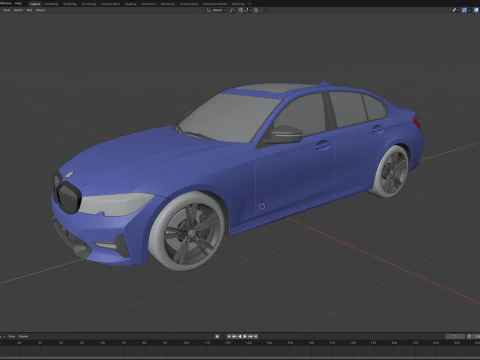Image resolution: width=480 pixels, height=360 pixels.
Task: Add a new workspace with plus icon
Action: click(249, 4)
